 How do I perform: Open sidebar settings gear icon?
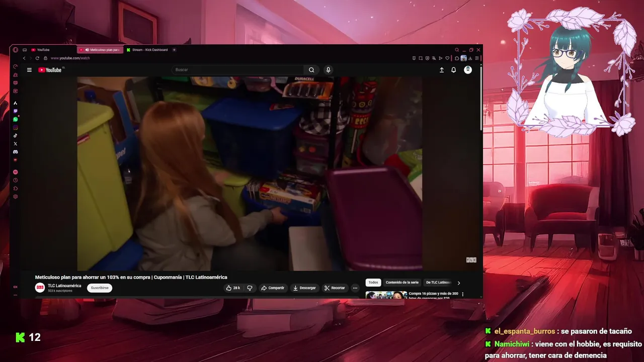[16, 197]
